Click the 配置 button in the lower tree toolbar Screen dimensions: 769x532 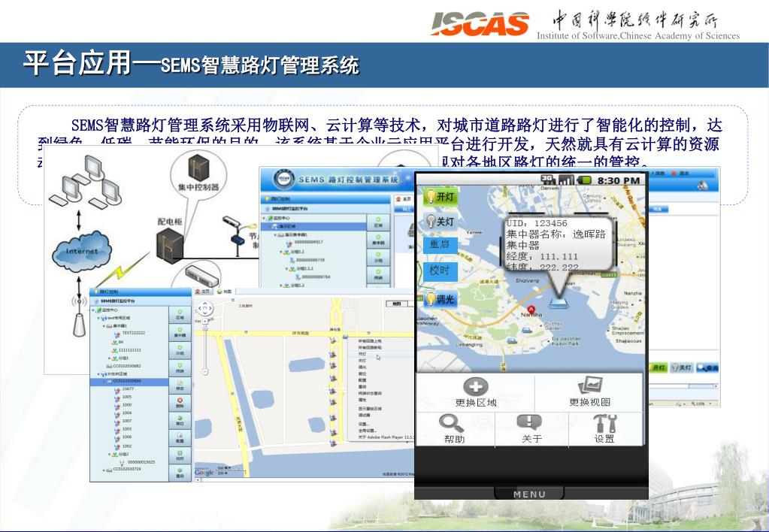180,438
